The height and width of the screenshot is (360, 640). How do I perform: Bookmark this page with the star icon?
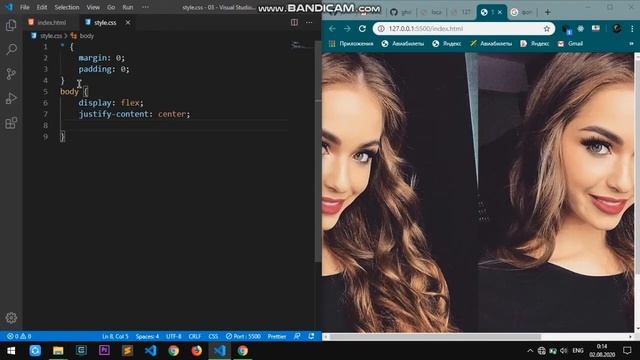click(547, 29)
